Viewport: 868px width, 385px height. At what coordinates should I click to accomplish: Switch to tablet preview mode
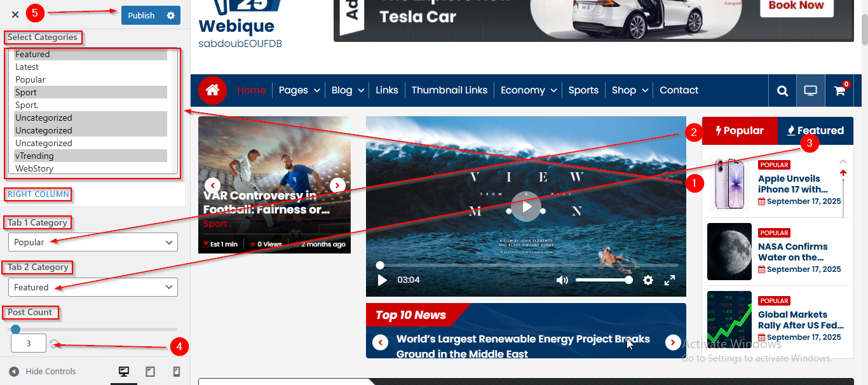click(x=151, y=372)
